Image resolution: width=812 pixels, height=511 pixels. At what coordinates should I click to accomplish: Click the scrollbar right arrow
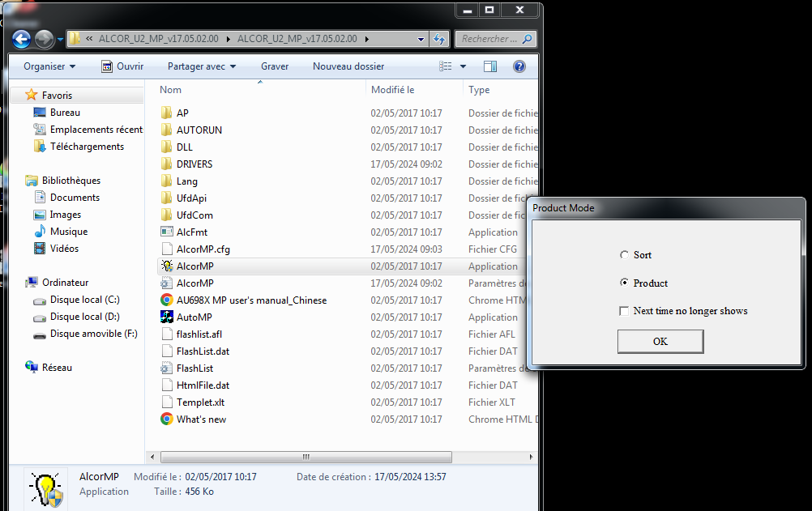[531, 458]
